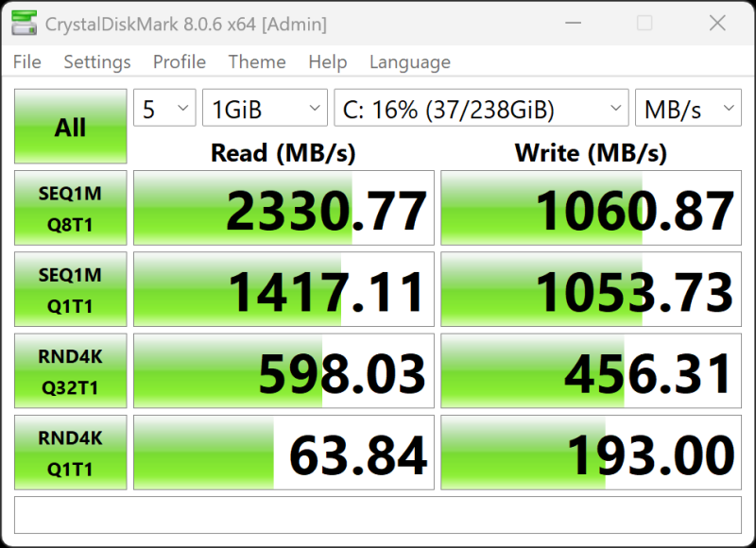This screenshot has width=756, height=548.
Task: Close the CrystalDiskMark window
Action: coord(717,23)
